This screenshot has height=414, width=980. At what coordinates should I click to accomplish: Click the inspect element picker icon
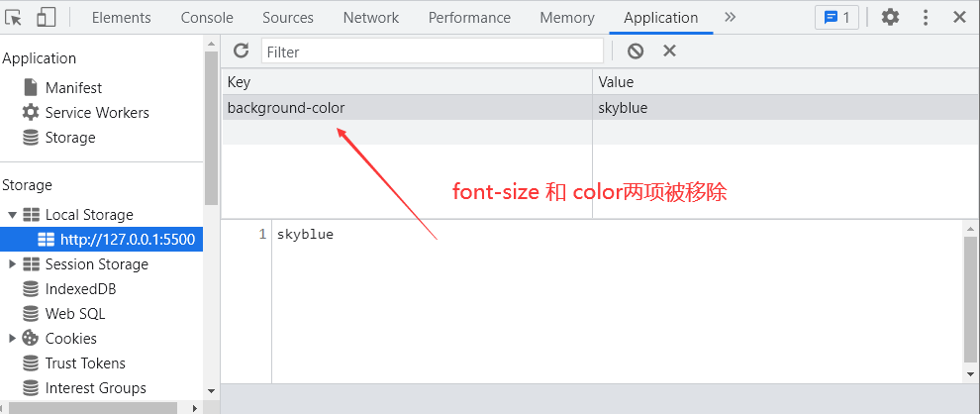[x=14, y=17]
